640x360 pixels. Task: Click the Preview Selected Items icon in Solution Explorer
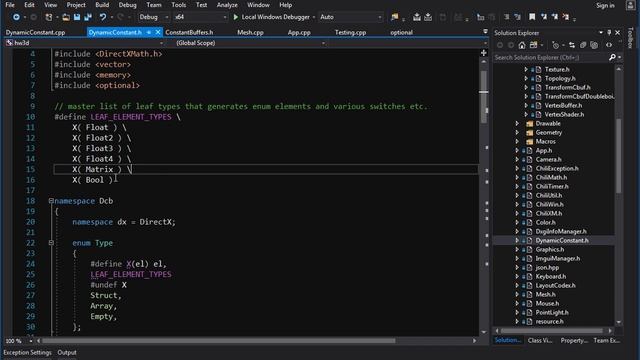tap(609, 45)
